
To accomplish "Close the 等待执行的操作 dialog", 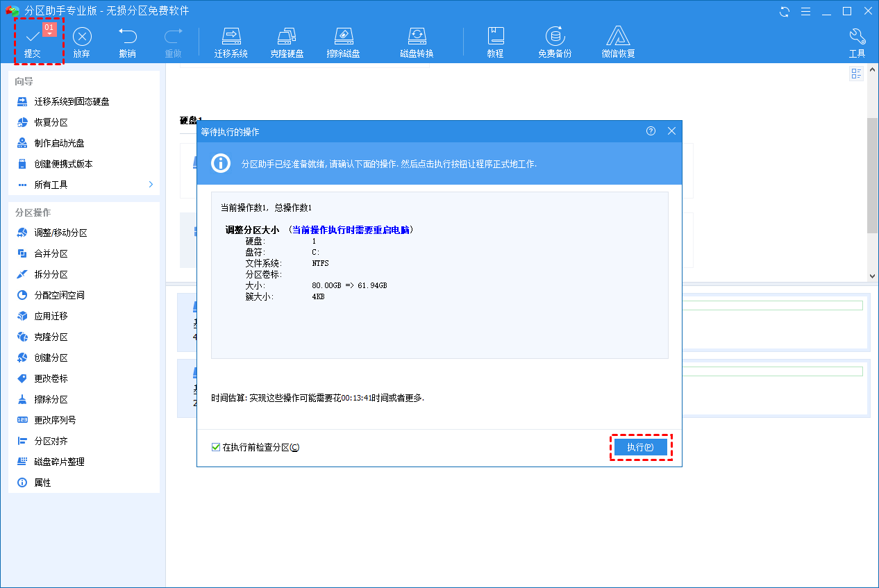I will 671,131.
